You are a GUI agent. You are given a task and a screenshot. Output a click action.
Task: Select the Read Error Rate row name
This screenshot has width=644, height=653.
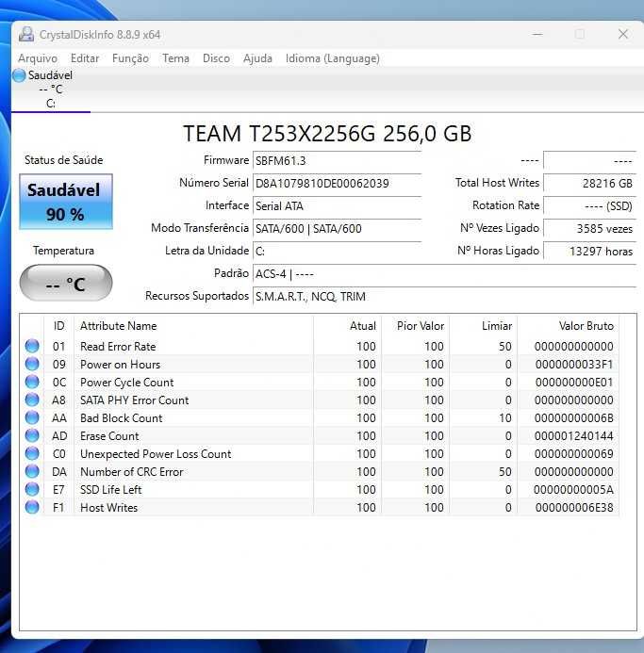(x=118, y=346)
